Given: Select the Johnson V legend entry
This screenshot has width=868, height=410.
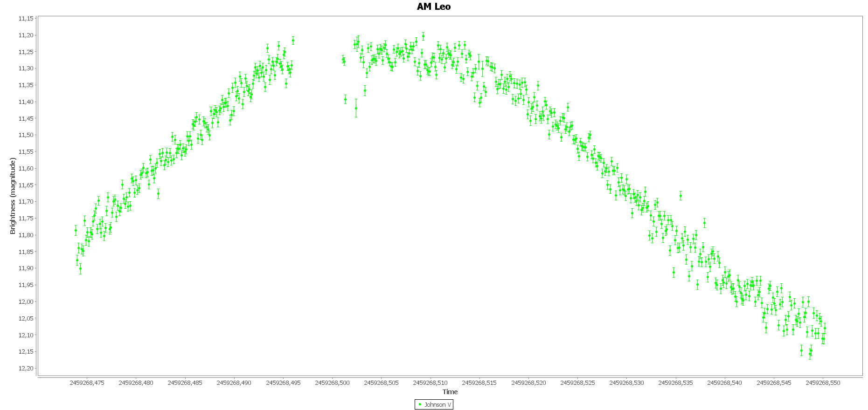Looking at the screenshot, I should pyautogui.click(x=434, y=404).
